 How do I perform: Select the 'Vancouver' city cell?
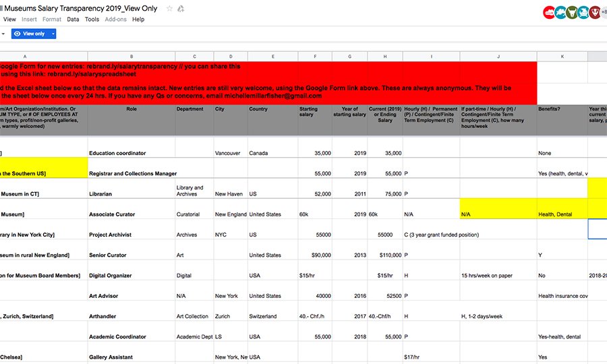pos(231,146)
